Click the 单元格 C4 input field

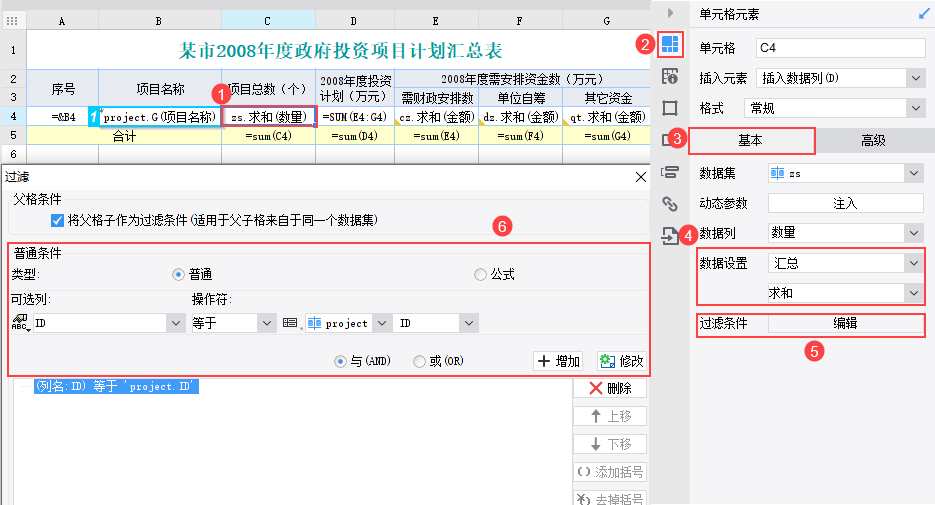[840, 48]
